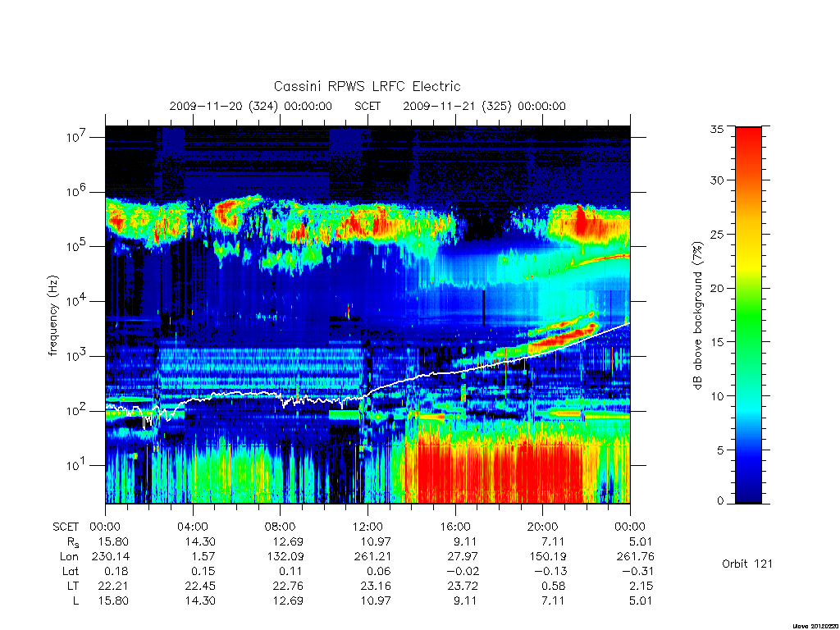Click the Rs value 10.97

[376, 541]
